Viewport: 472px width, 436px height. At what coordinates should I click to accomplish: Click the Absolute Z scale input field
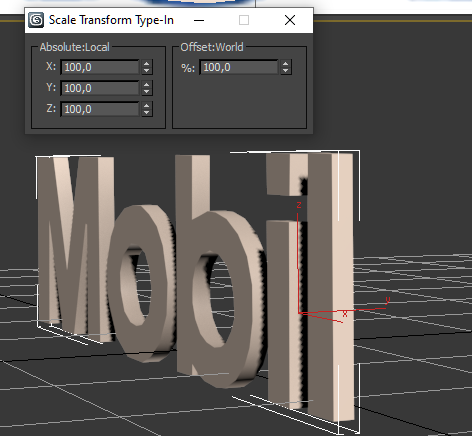coord(100,109)
